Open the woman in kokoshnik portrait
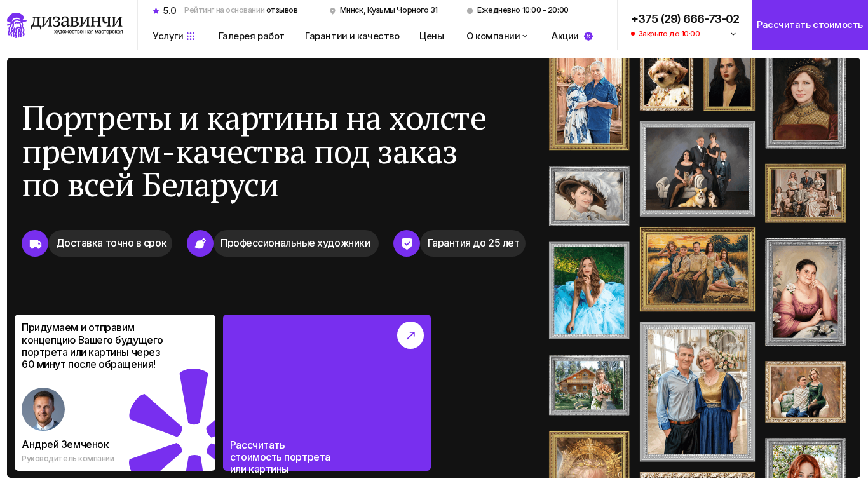868x488 pixels. (x=805, y=103)
